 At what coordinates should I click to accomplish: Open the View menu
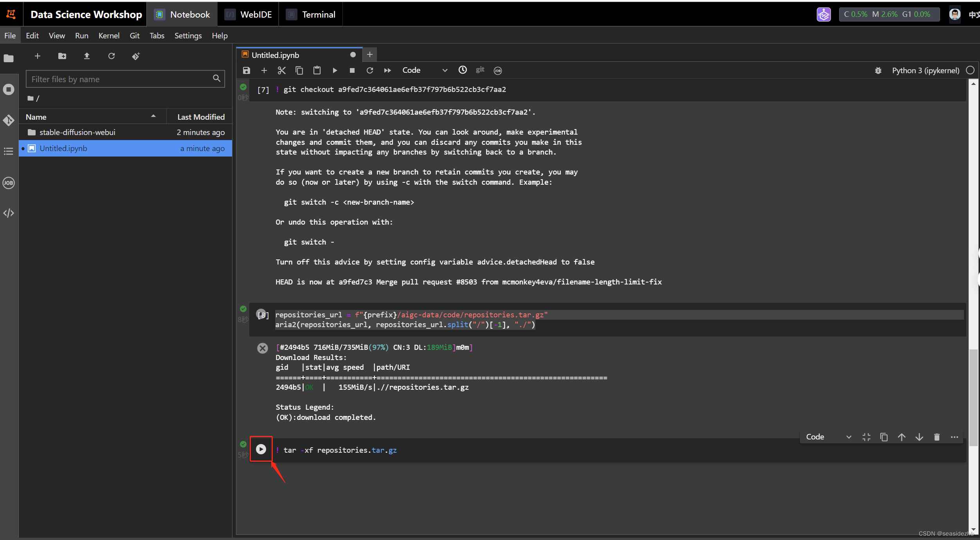pos(57,36)
